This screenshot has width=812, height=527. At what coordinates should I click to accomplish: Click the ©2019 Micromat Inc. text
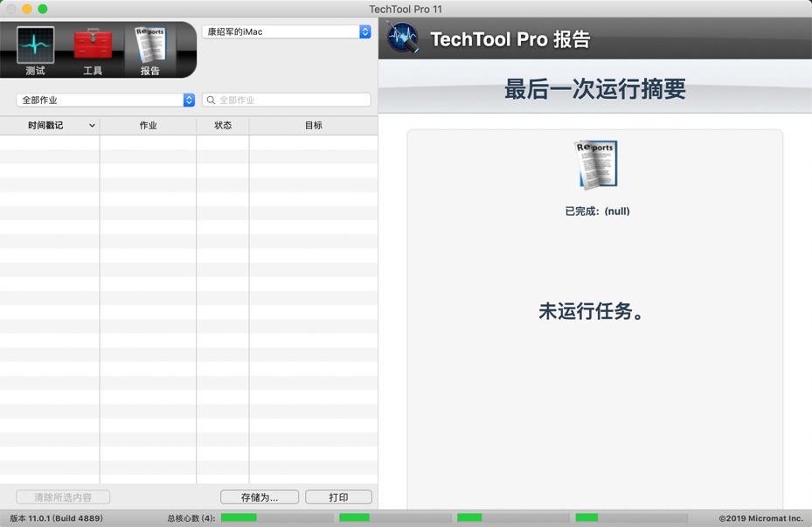(760, 518)
